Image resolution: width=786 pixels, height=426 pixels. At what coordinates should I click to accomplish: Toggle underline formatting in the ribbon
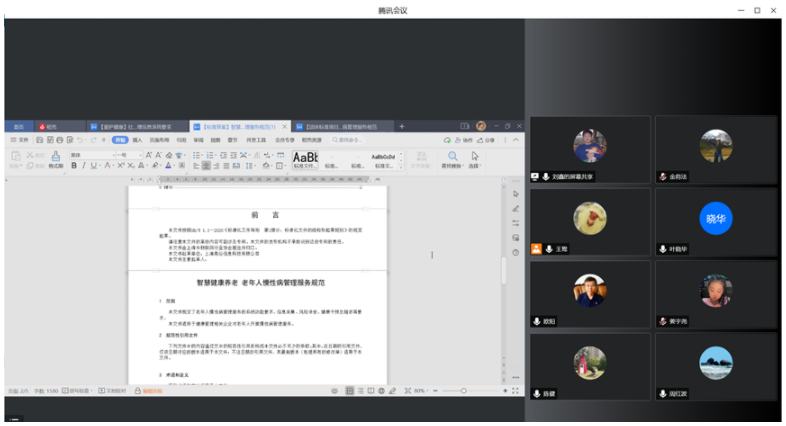[95, 166]
